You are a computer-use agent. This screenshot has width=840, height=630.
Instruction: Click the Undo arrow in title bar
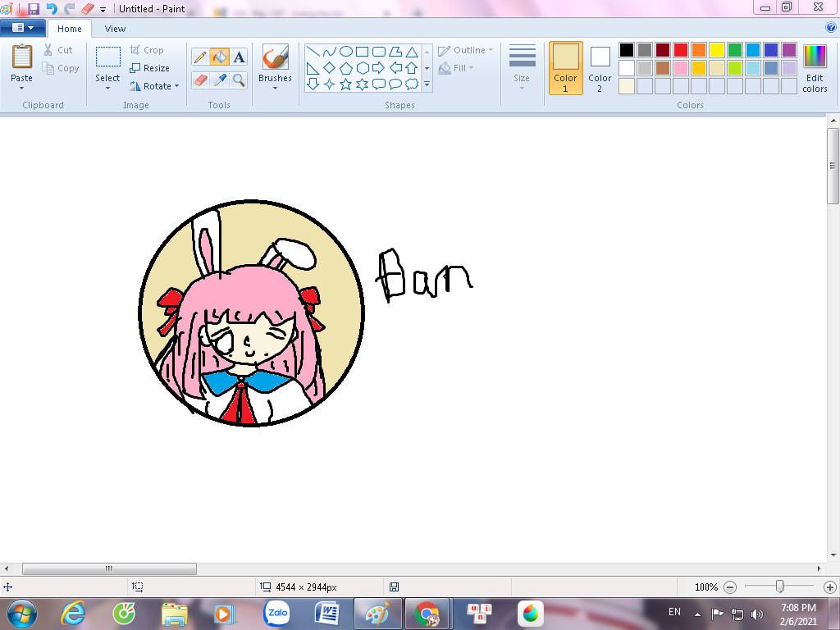click(x=52, y=8)
